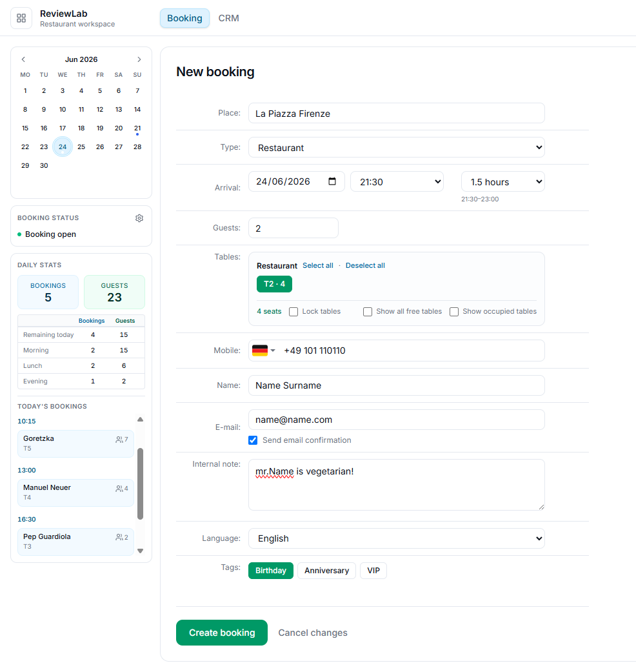Image resolution: width=636 pixels, height=672 pixels.
Task: Uncheck Send email confirmation
Action: point(253,440)
